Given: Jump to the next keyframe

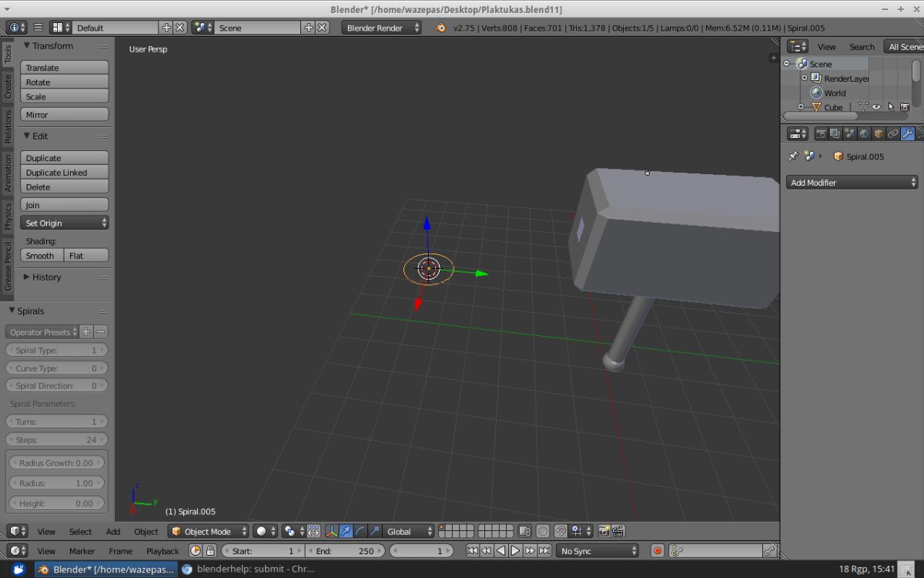Looking at the screenshot, I should tap(530, 551).
